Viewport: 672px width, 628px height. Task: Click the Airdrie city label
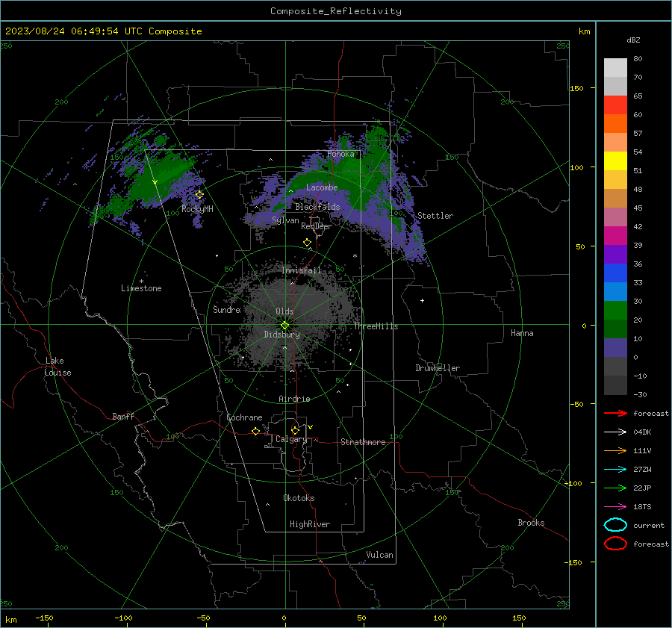coord(294,399)
